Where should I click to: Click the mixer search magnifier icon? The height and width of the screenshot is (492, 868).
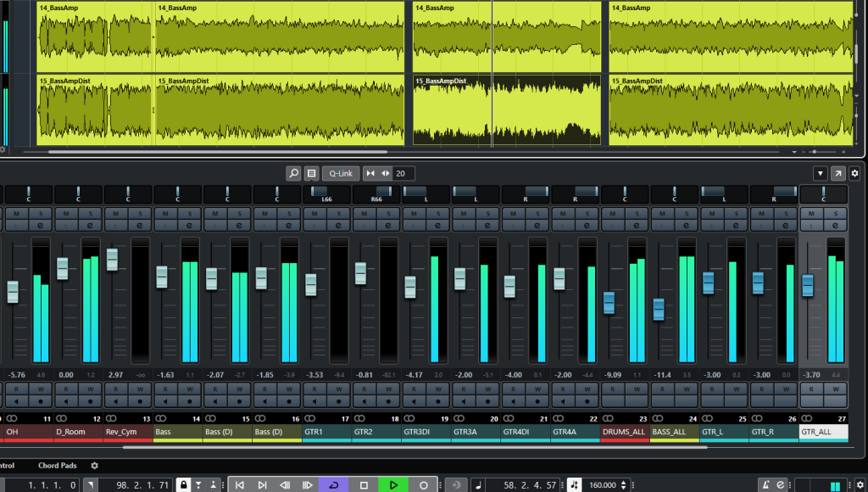(293, 173)
